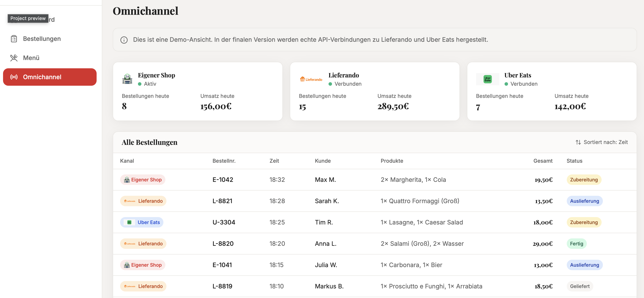Click the Lieferando logo in channel card

pyautogui.click(x=311, y=79)
